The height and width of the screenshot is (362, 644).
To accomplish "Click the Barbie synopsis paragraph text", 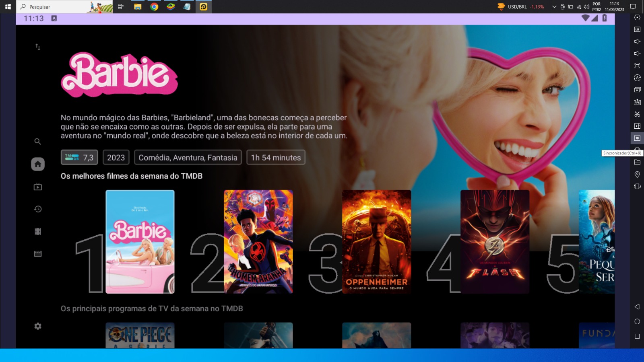I will (204, 127).
